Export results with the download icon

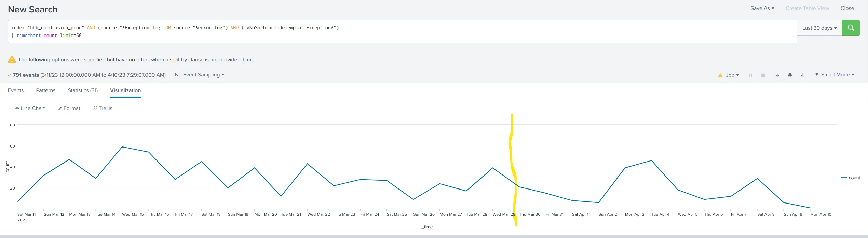click(802, 75)
